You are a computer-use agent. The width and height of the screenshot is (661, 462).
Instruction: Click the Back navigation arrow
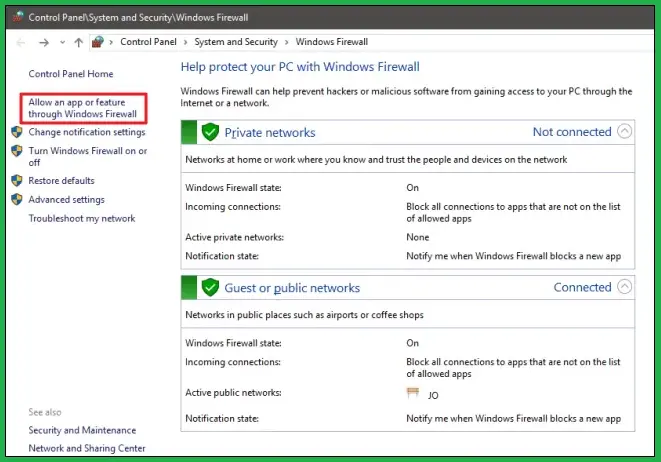pos(20,42)
